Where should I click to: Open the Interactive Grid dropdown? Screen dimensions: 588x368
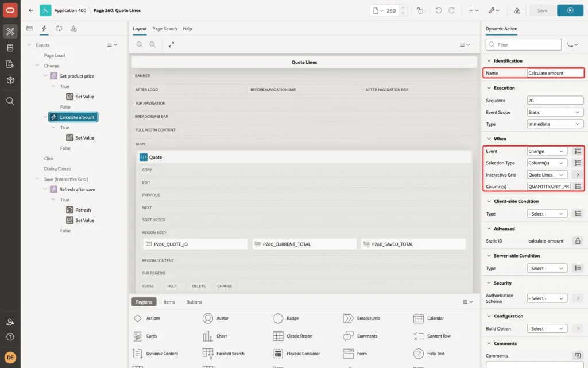547,175
